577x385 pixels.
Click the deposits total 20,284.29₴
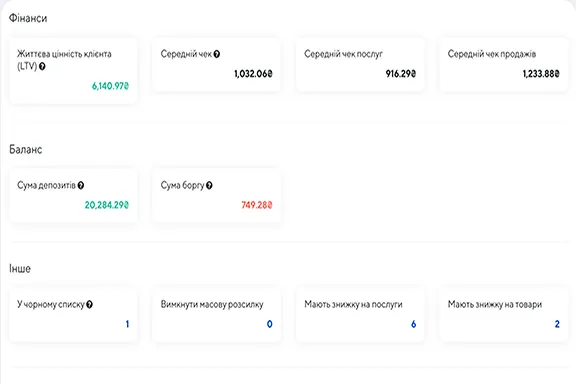pos(107,205)
